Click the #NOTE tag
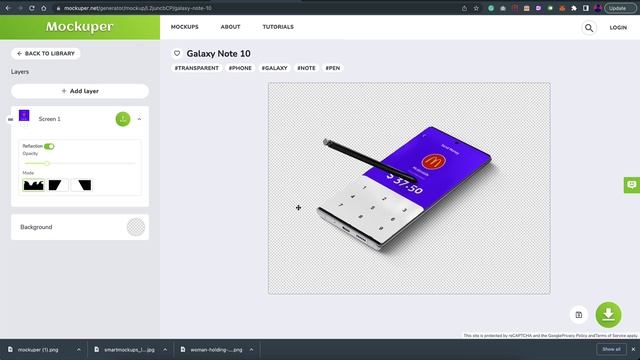 pyautogui.click(x=306, y=68)
